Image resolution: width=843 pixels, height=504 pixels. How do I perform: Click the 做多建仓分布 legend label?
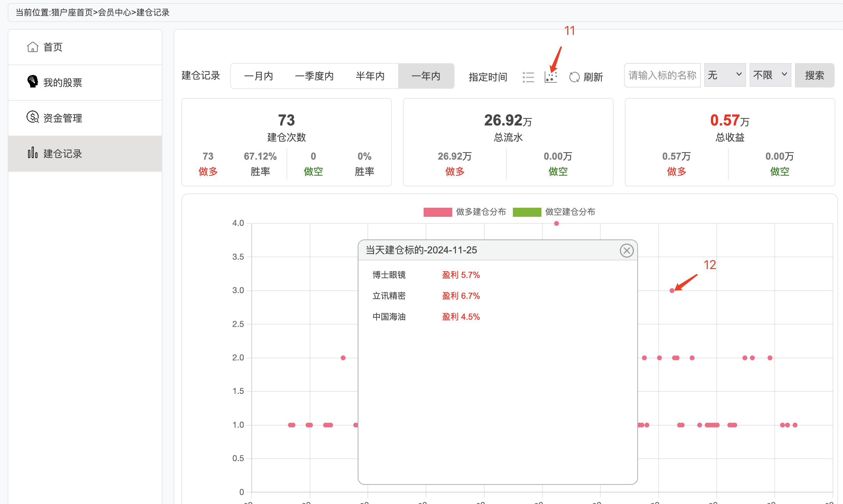481,212
